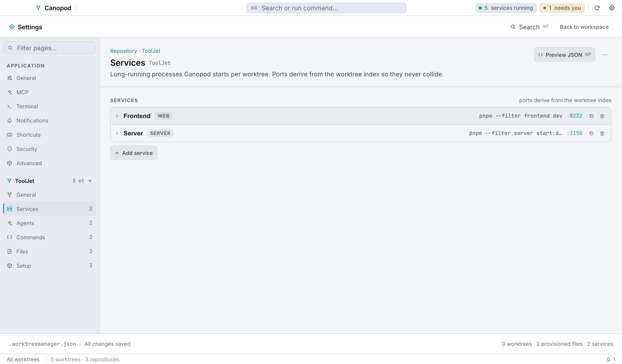
Task: Click the Canopod logo icon
Action: click(x=38, y=8)
